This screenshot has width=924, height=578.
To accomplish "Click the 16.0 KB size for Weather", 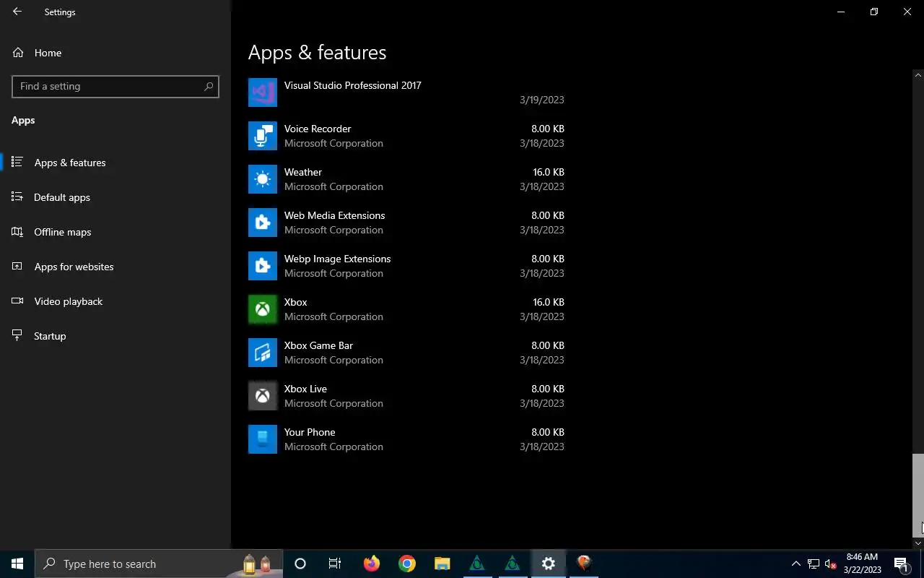I will (549, 172).
